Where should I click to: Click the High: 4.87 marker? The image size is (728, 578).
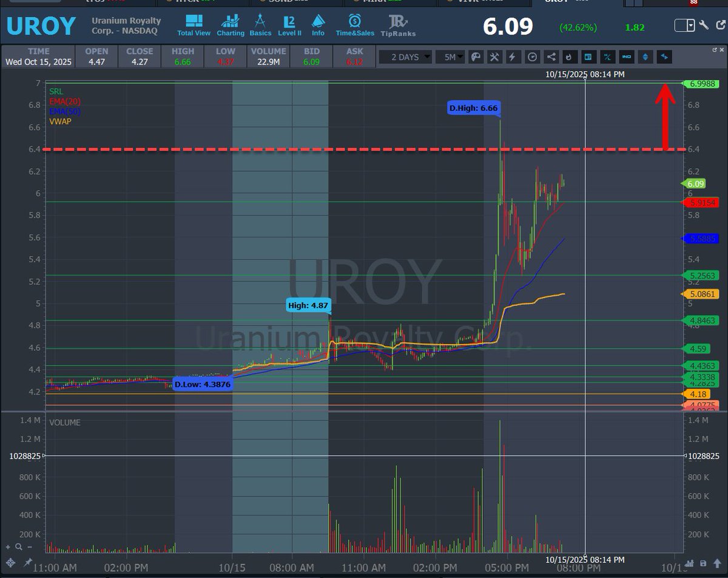(x=308, y=305)
